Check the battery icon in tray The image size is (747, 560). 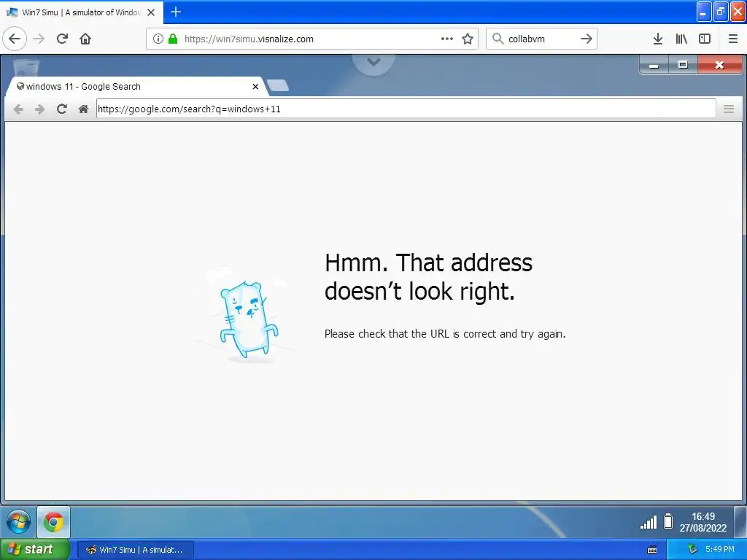pos(668,521)
